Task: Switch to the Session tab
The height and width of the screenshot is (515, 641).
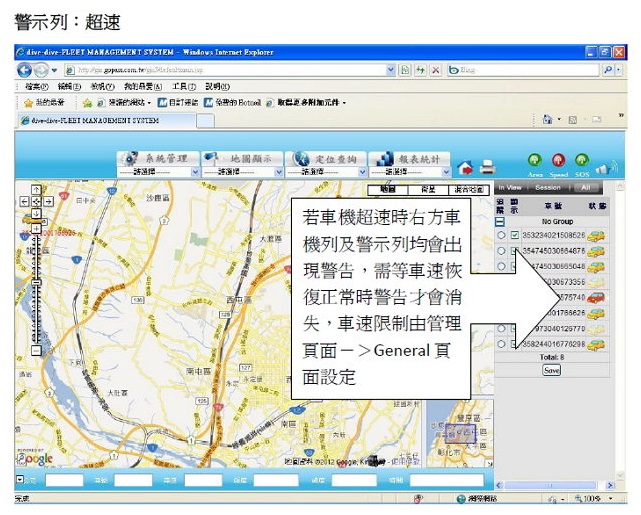Action: 548,188
